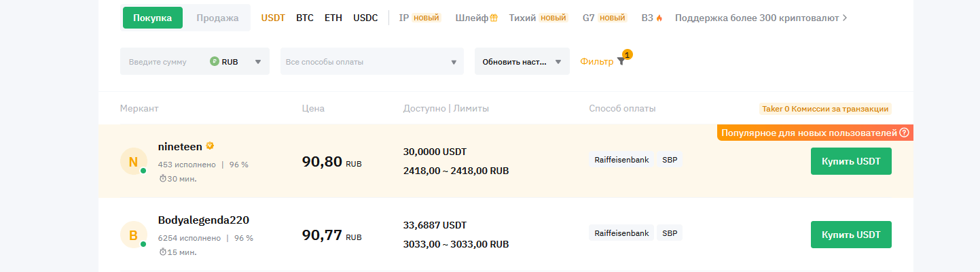This screenshot has height=272, width=980.
Task: Click nineteen's verified merchant badge
Action: pos(211,146)
